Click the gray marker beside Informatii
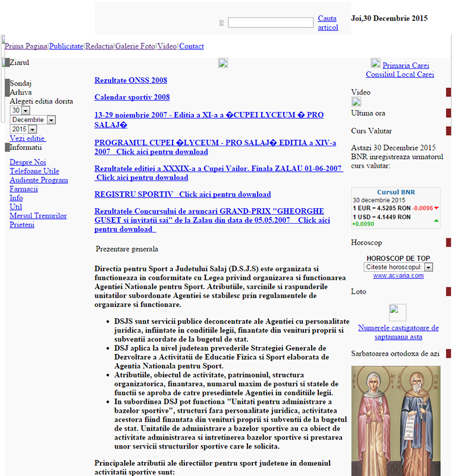The width and height of the screenshot is (452, 476). point(7,147)
